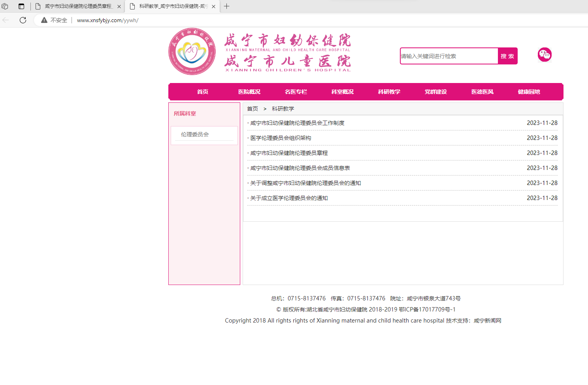The image size is (588, 385).
Task: Go to 健康园地 section
Action: click(x=529, y=92)
